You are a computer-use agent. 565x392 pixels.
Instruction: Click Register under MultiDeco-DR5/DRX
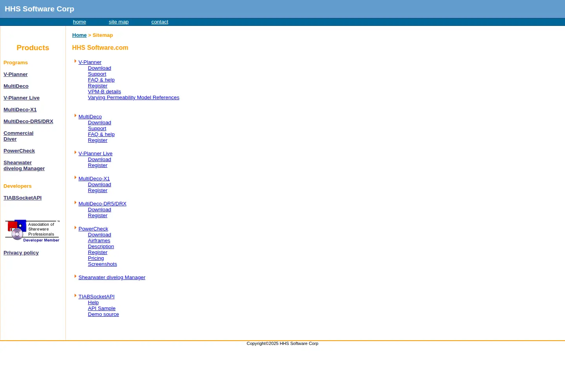(97, 216)
